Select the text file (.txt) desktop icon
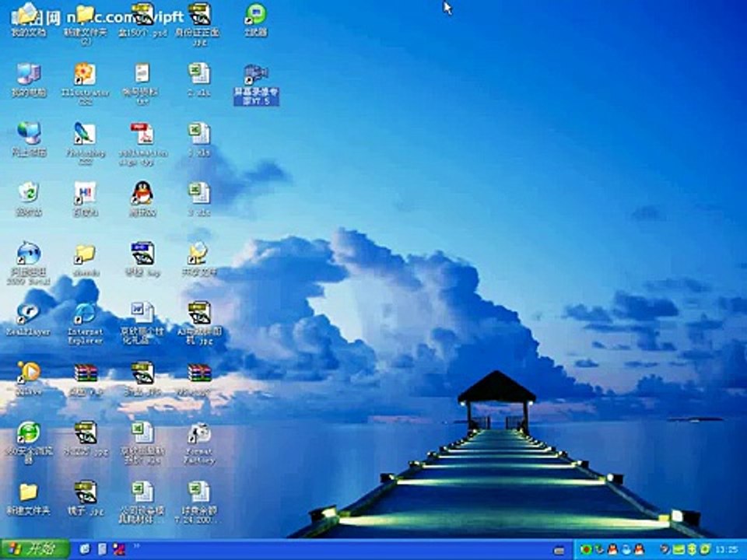 pyautogui.click(x=142, y=84)
